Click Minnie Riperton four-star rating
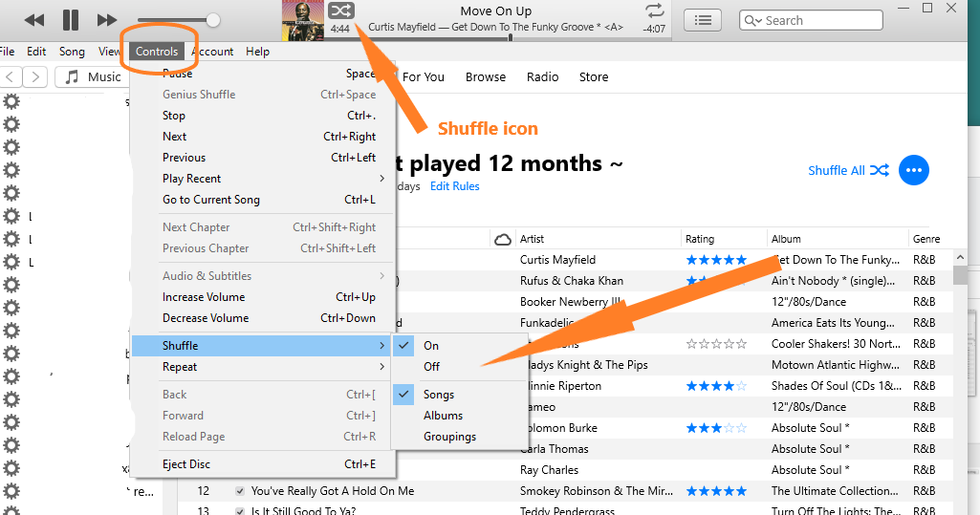This screenshot has height=515, width=980. (x=716, y=386)
